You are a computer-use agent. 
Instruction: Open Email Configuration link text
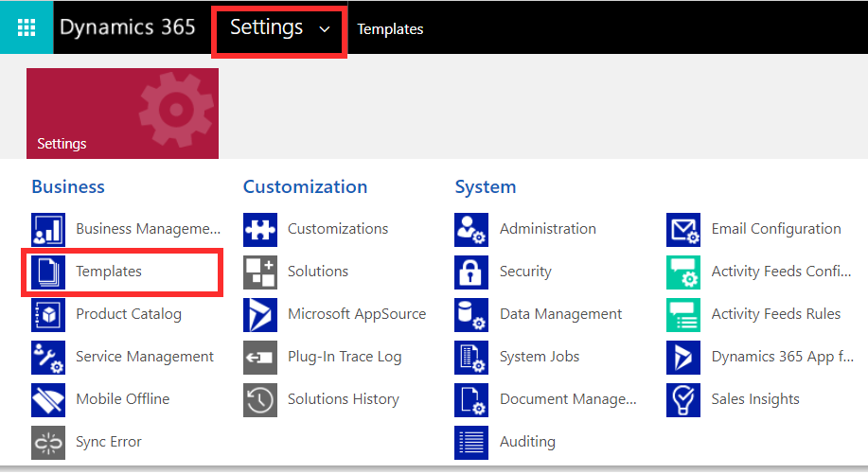776,228
